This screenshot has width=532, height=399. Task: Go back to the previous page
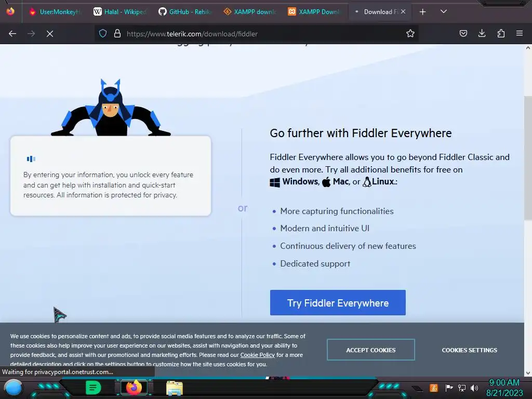pyautogui.click(x=12, y=34)
